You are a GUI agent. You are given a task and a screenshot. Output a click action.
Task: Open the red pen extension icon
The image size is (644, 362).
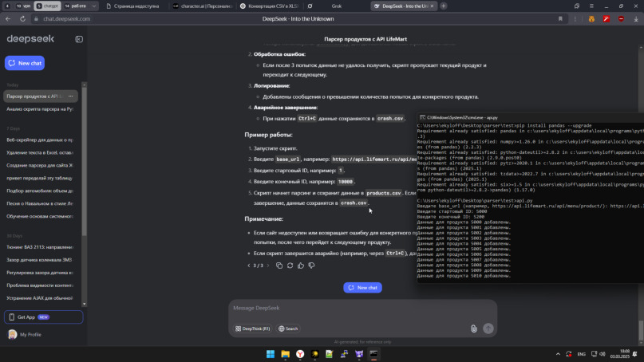click(x=606, y=19)
